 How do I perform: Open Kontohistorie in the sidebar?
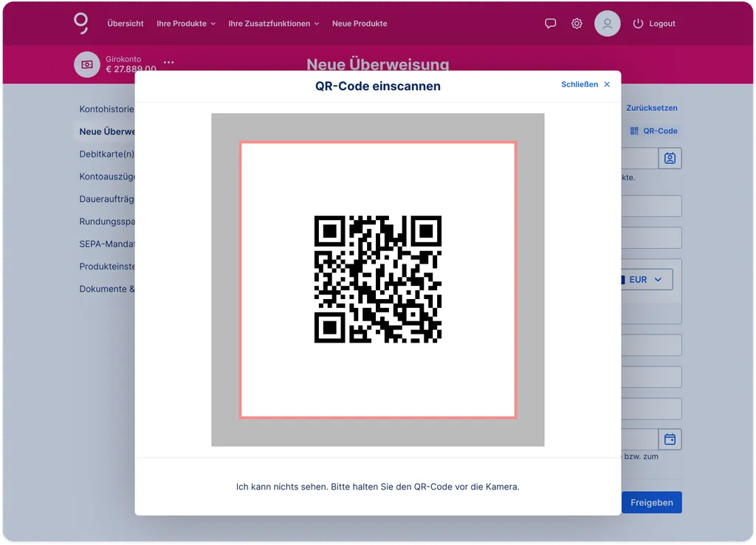[106, 109]
